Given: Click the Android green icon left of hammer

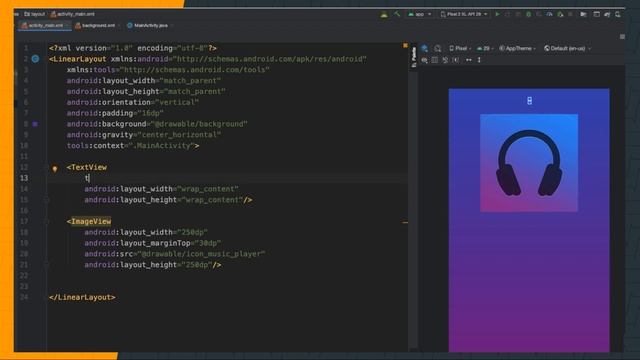Looking at the screenshot, I should pos(384,15).
